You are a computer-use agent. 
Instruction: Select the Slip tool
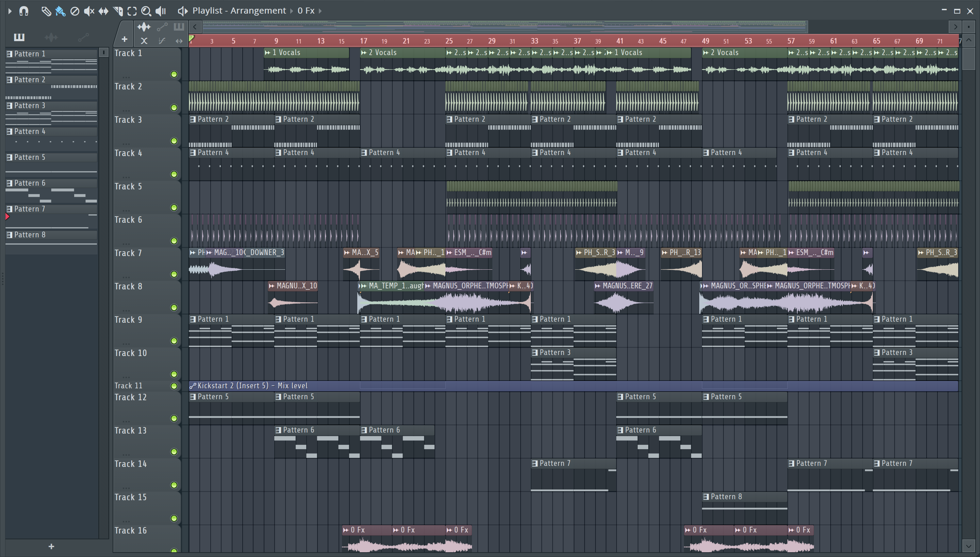(x=103, y=11)
